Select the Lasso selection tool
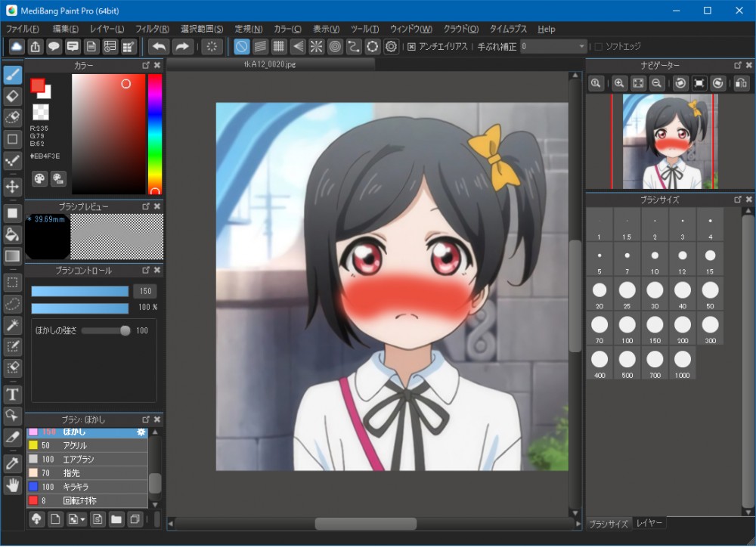 (x=13, y=304)
